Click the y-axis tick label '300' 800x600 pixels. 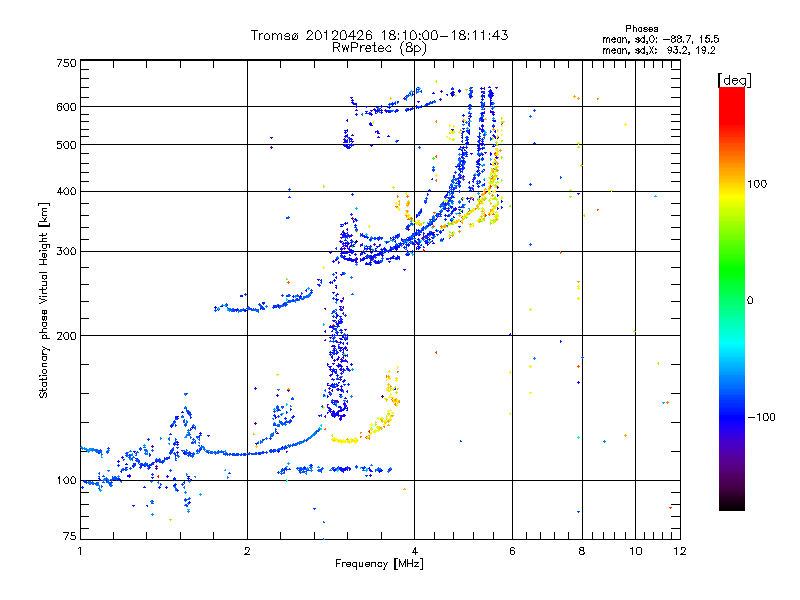[x=66, y=251]
